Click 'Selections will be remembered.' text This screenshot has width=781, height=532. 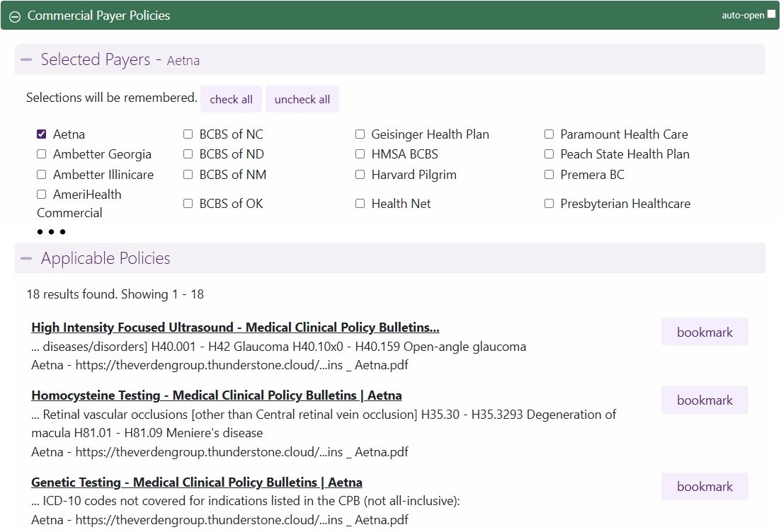pyautogui.click(x=112, y=98)
